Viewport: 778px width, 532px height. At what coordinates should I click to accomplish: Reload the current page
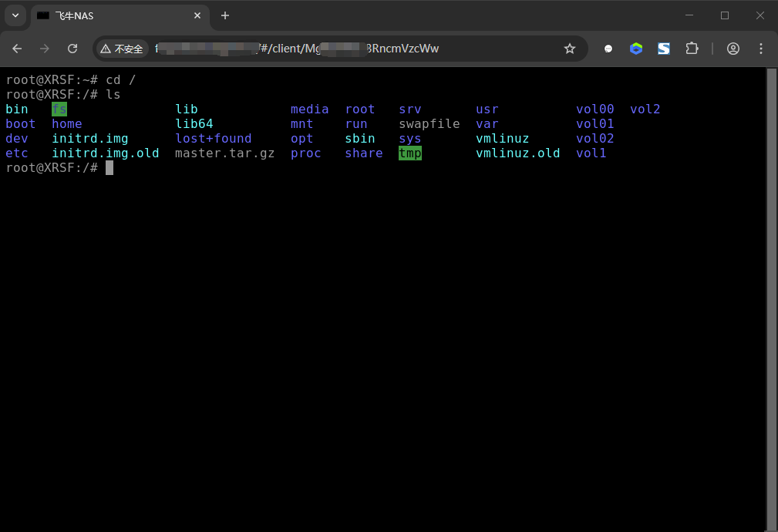72,49
